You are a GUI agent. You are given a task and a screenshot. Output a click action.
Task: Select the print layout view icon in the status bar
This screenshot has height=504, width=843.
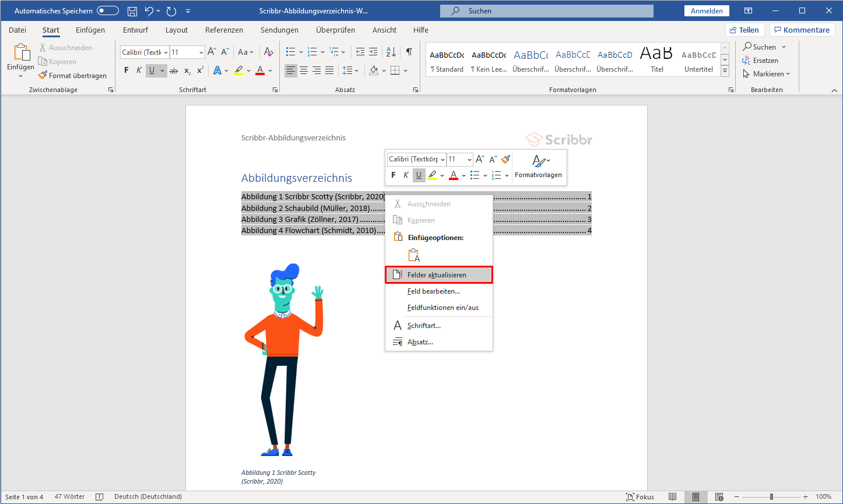696,497
